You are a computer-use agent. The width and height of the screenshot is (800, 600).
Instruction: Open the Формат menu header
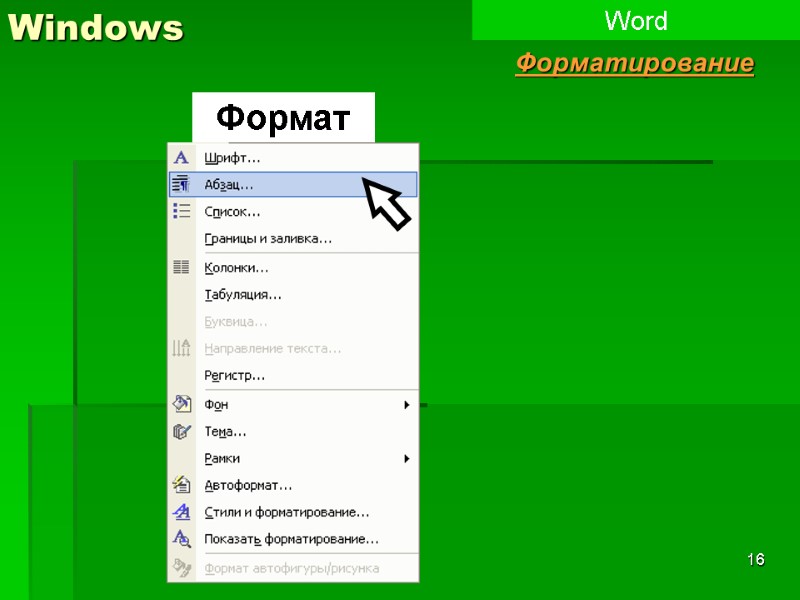coord(283,117)
